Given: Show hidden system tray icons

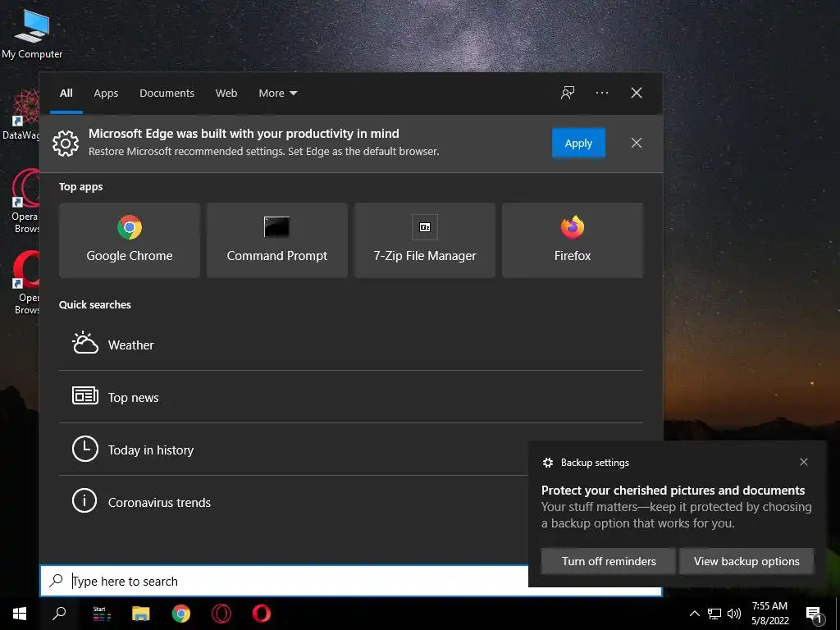Looking at the screenshot, I should [x=694, y=614].
